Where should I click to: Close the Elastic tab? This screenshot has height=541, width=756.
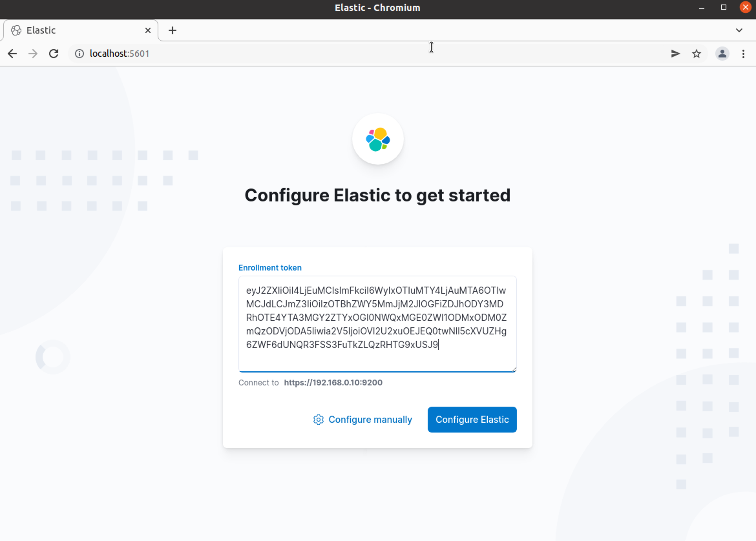tap(148, 30)
